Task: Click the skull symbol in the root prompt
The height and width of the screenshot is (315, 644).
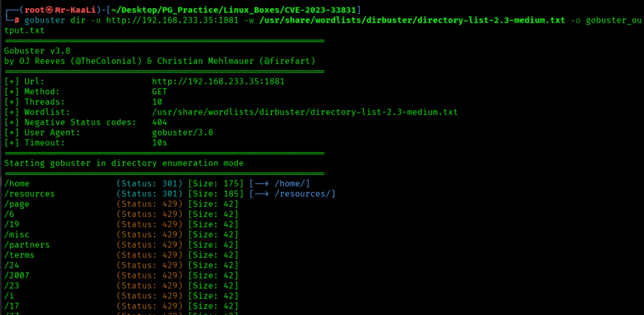Action: pos(50,9)
